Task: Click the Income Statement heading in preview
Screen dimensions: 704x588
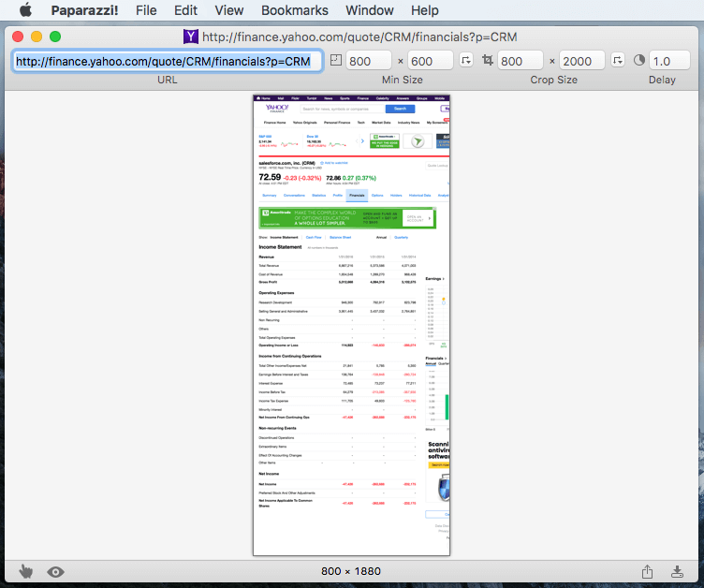Action: click(280, 247)
